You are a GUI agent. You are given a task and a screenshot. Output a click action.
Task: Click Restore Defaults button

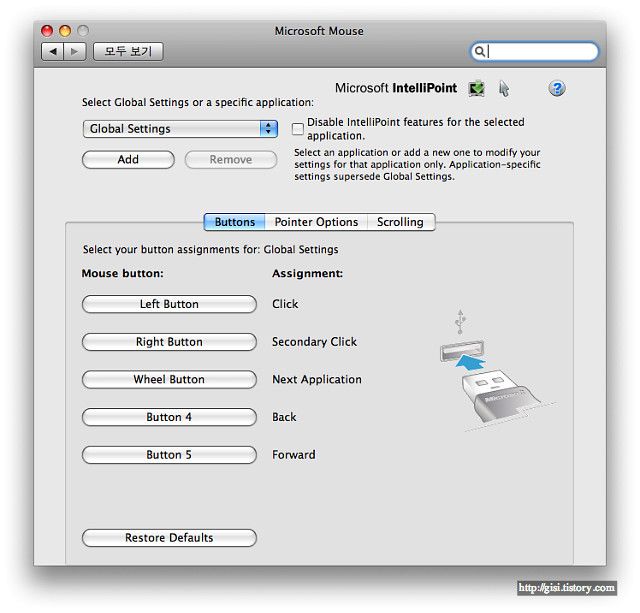(x=169, y=537)
